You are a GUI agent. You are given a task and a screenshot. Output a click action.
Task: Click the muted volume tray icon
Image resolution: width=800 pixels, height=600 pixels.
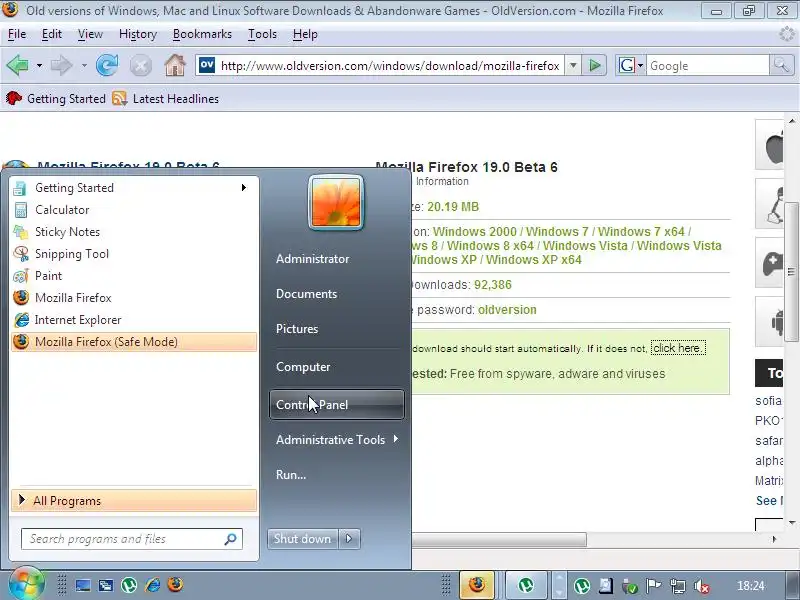pyautogui.click(x=702, y=586)
